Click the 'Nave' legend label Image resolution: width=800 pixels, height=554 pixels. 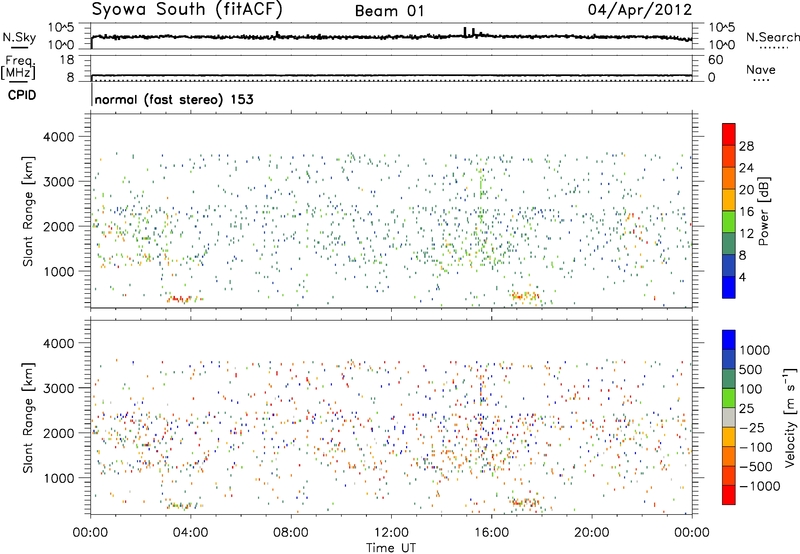click(x=761, y=69)
